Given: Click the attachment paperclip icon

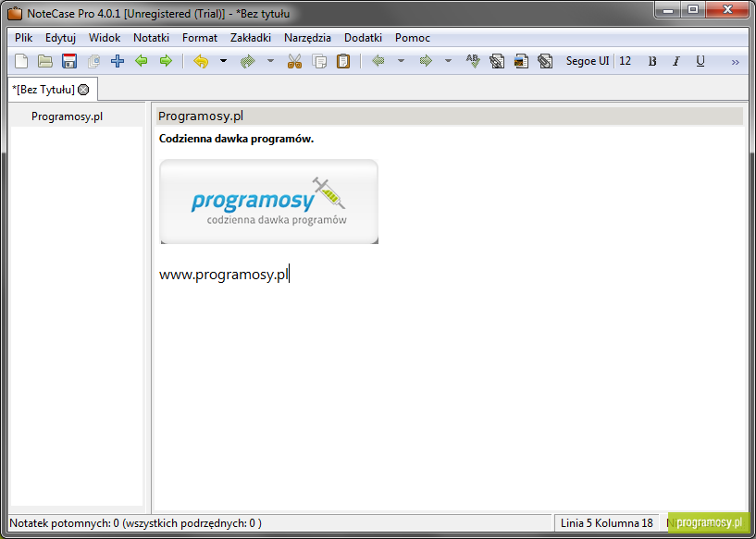Looking at the screenshot, I should (x=545, y=61).
